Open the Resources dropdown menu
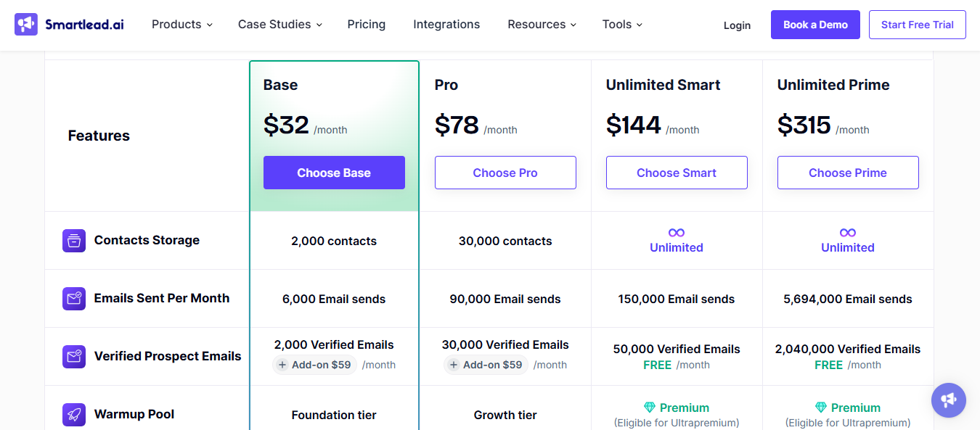Image resolution: width=980 pixels, height=430 pixels. point(541,24)
